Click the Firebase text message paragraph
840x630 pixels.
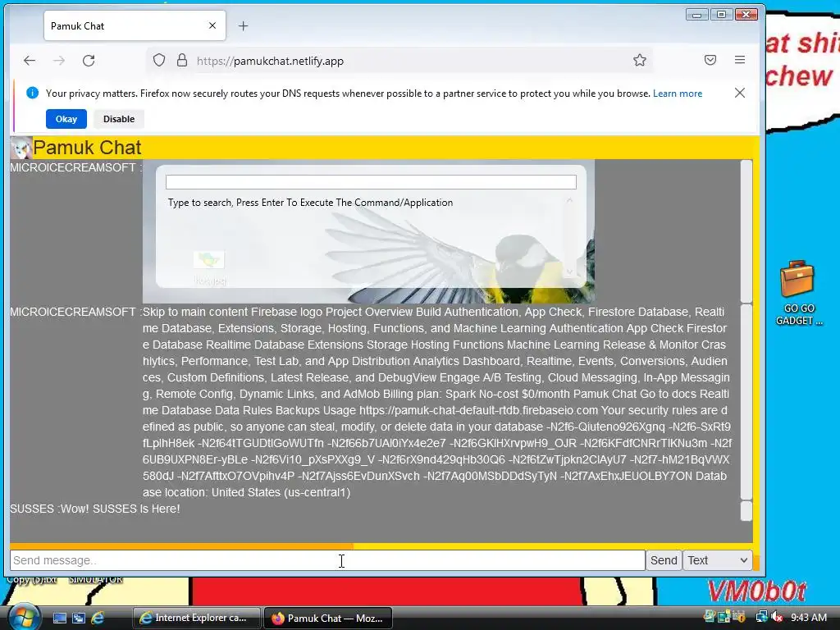point(436,402)
